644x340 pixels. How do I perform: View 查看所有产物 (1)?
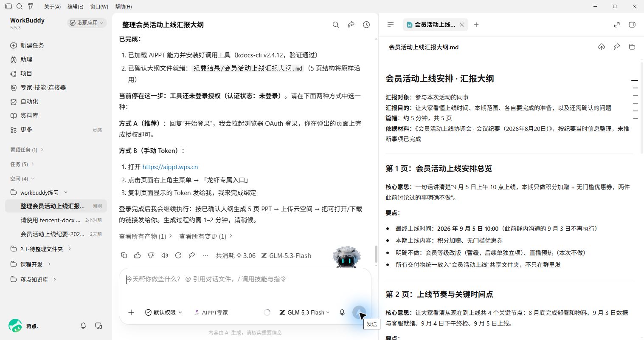click(x=145, y=236)
